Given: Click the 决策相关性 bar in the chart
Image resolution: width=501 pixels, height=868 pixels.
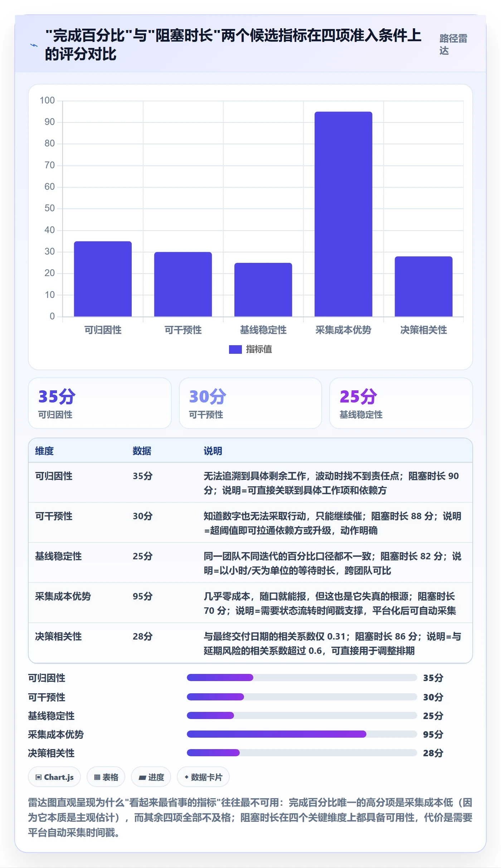Looking at the screenshot, I should (424, 286).
